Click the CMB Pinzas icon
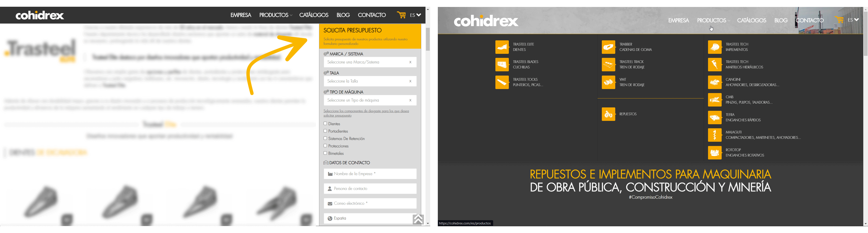This screenshot has height=233, width=868. [715, 100]
